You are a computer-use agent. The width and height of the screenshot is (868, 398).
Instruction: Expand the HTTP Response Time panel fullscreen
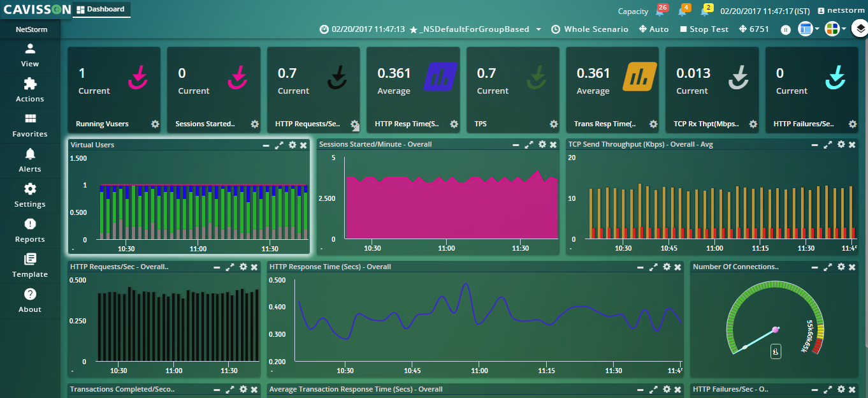[x=653, y=267]
